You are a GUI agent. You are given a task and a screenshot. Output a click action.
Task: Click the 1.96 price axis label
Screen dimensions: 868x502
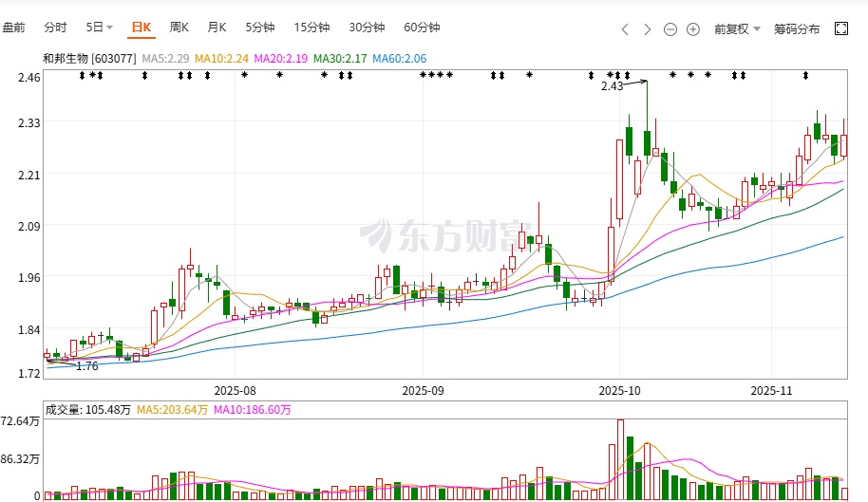(x=28, y=277)
